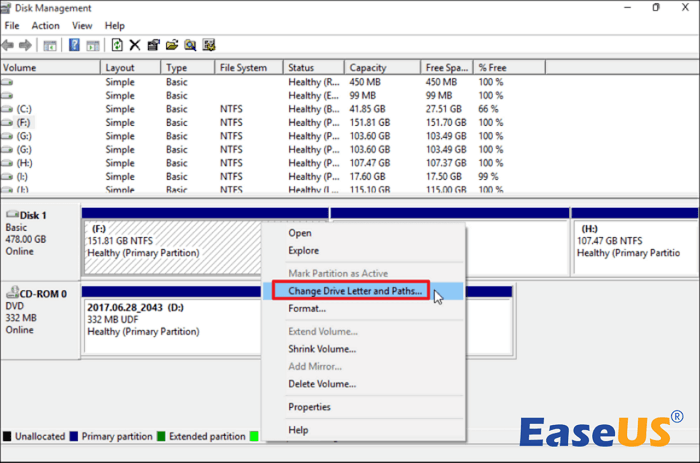Screen dimensions: 700x463
Task: Click the Forward arrow in toolbar
Action: pyautogui.click(x=27, y=45)
